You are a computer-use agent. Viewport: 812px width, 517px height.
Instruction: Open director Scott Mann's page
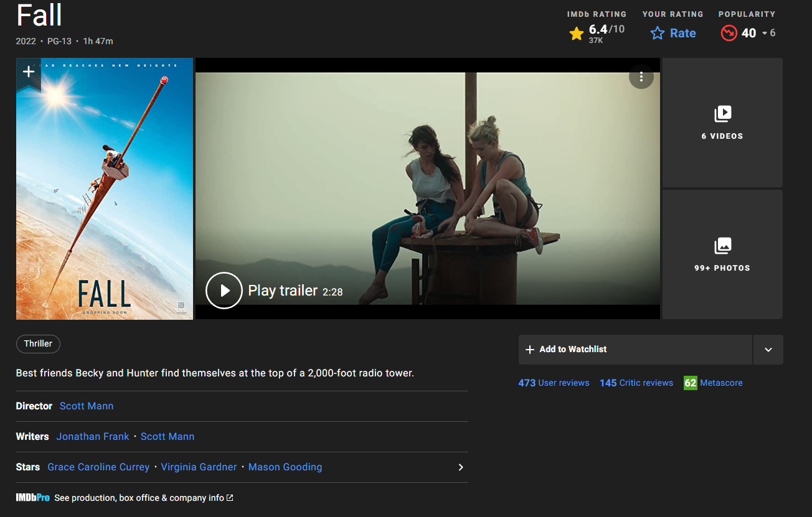tap(87, 406)
